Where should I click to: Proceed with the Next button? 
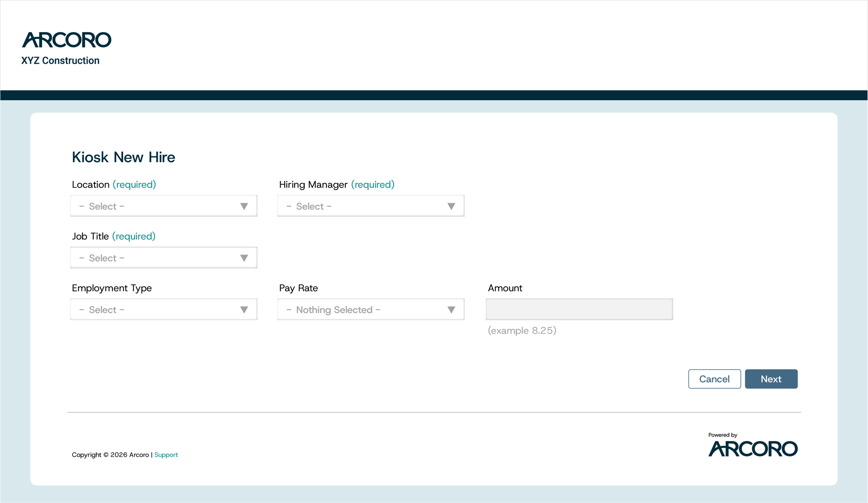(771, 379)
